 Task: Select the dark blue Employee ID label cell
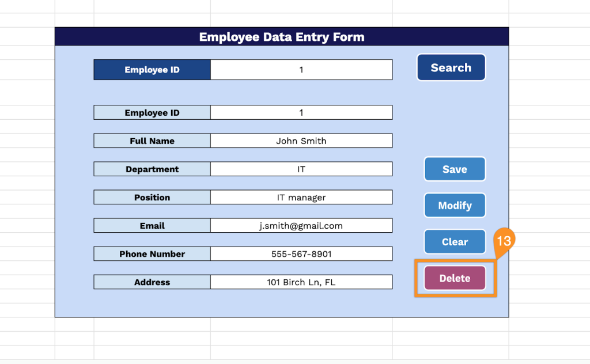click(x=152, y=70)
